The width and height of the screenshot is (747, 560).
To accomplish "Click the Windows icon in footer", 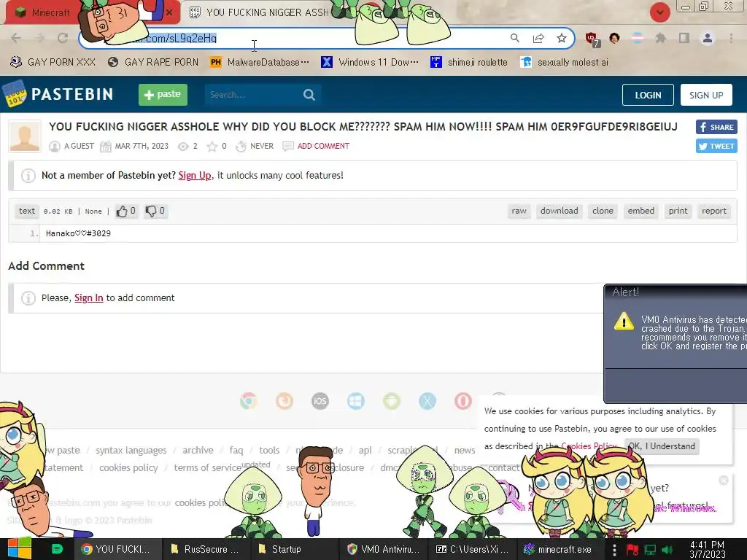I will point(356,401).
